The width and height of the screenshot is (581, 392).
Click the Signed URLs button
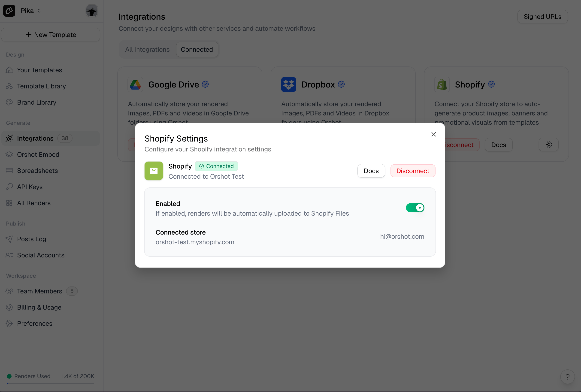pos(542,17)
